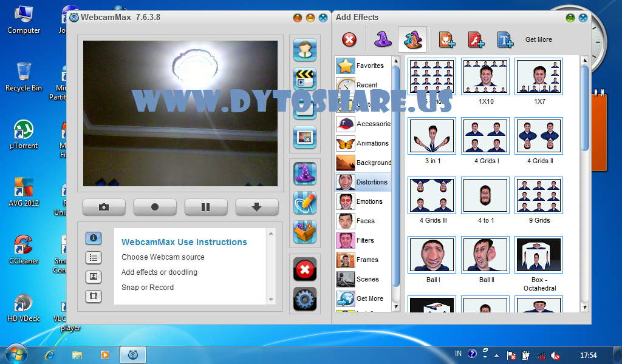Screen dimensions: 622x364
Task: Click the red X remove effects button
Action: click(305, 269)
